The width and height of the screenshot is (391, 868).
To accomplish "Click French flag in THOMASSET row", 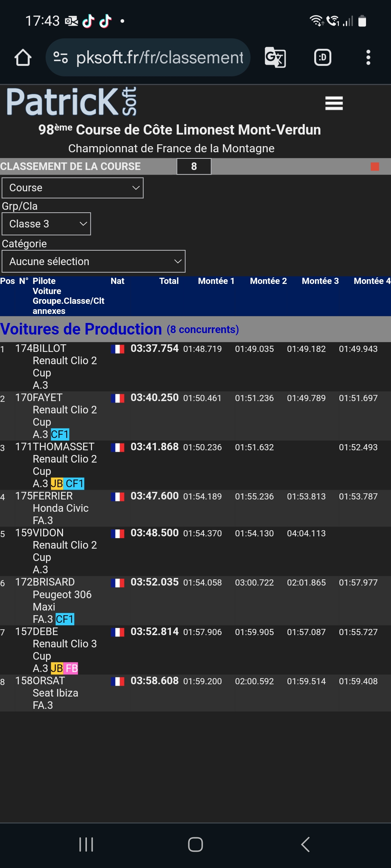I will coord(118,447).
